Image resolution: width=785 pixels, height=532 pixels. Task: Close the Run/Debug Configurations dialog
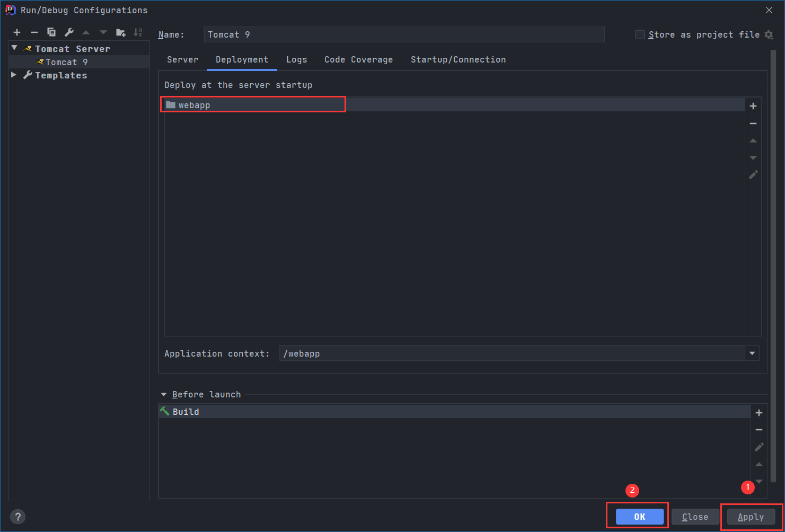click(769, 10)
